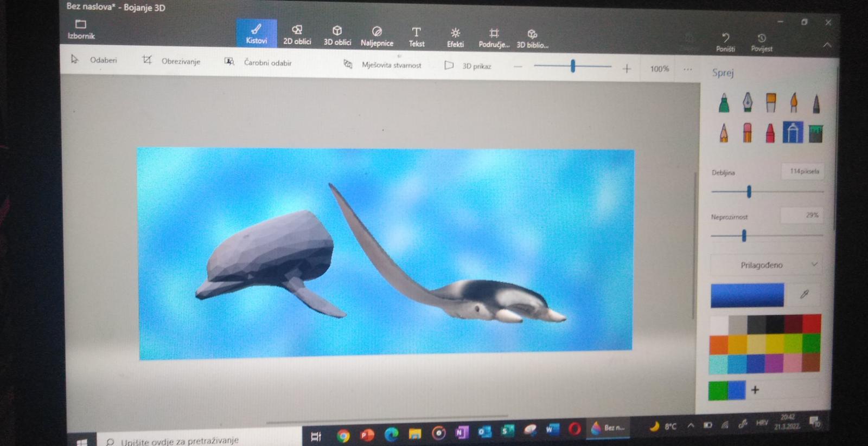Image resolution: width=868 pixels, height=446 pixels.
Task: Toggle Mješovita stvarnost mixed reality
Action: click(x=382, y=65)
